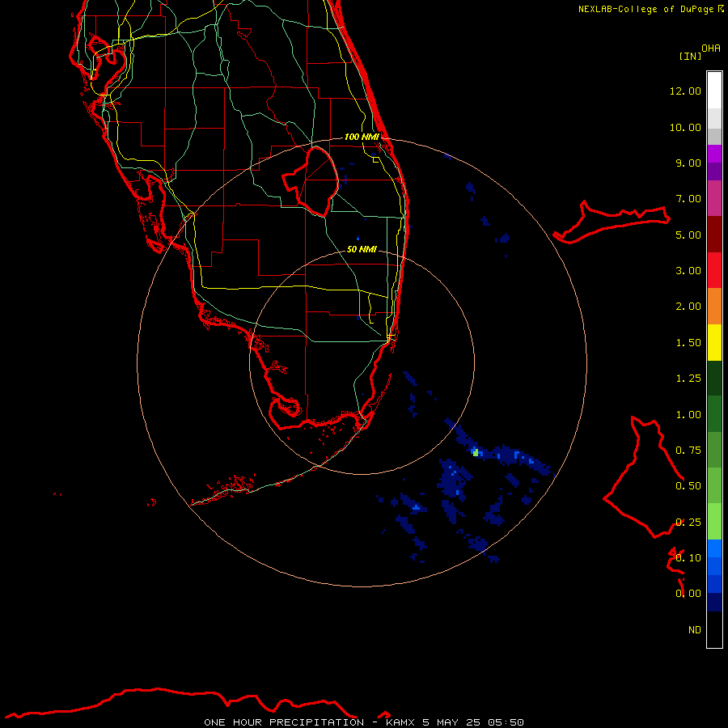Click the NEXLAB-College of DuPage credit text
Image resolution: width=728 pixels, height=728 pixels.
650,9
